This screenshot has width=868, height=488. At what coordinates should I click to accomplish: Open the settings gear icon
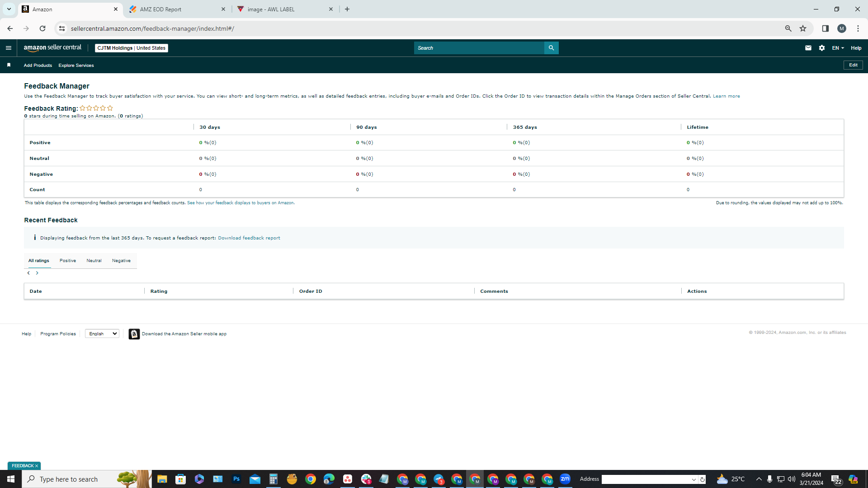[822, 48]
